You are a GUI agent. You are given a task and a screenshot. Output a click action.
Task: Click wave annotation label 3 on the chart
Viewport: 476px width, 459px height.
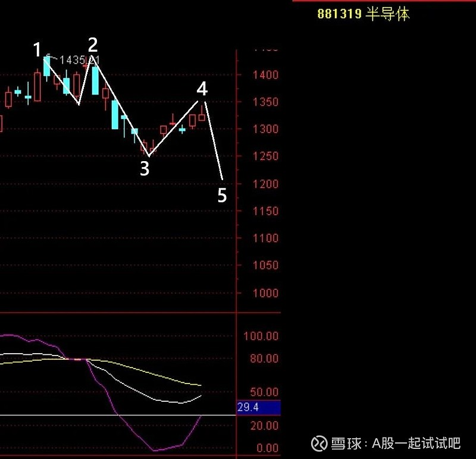(x=144, y=169)
